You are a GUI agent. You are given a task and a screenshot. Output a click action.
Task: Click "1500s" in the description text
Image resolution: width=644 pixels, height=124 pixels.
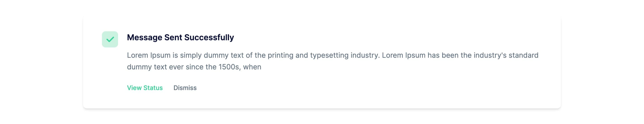coord(229,67)
